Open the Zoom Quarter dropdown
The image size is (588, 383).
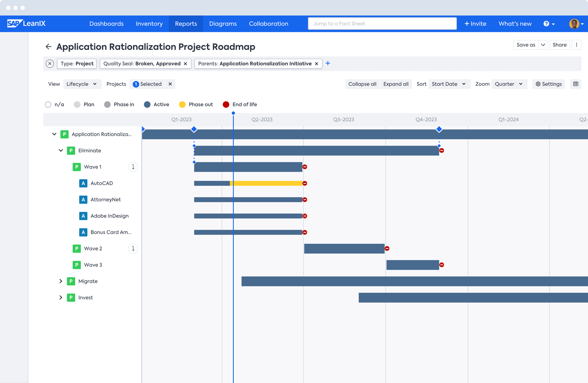509,84
